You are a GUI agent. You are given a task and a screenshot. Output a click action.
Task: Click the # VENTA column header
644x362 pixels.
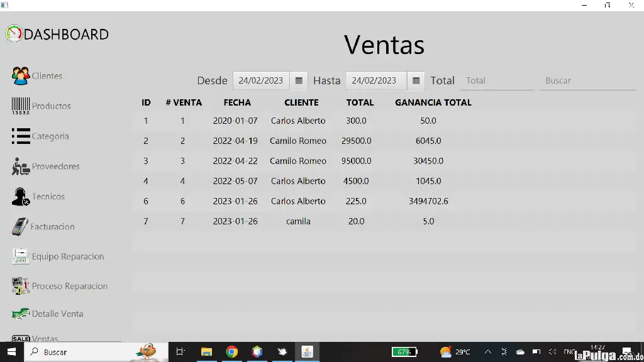tap(184, 102)
